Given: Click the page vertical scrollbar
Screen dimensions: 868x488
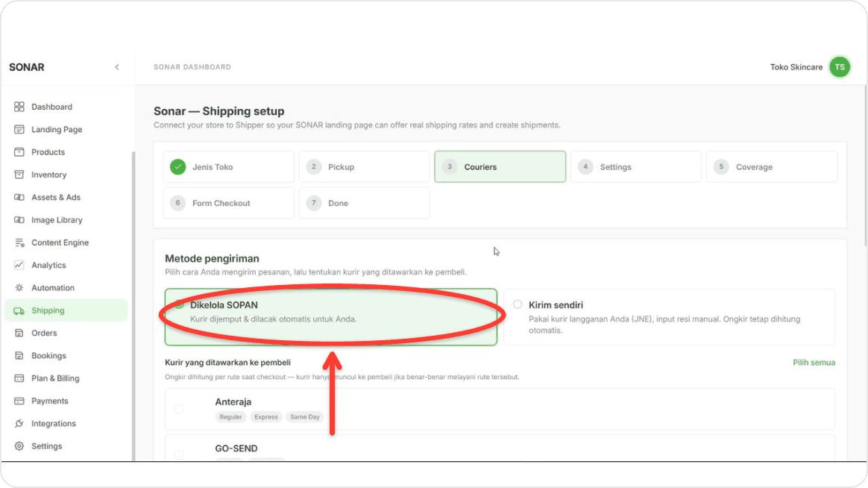Looking at the screenshot, I should 865,166.
